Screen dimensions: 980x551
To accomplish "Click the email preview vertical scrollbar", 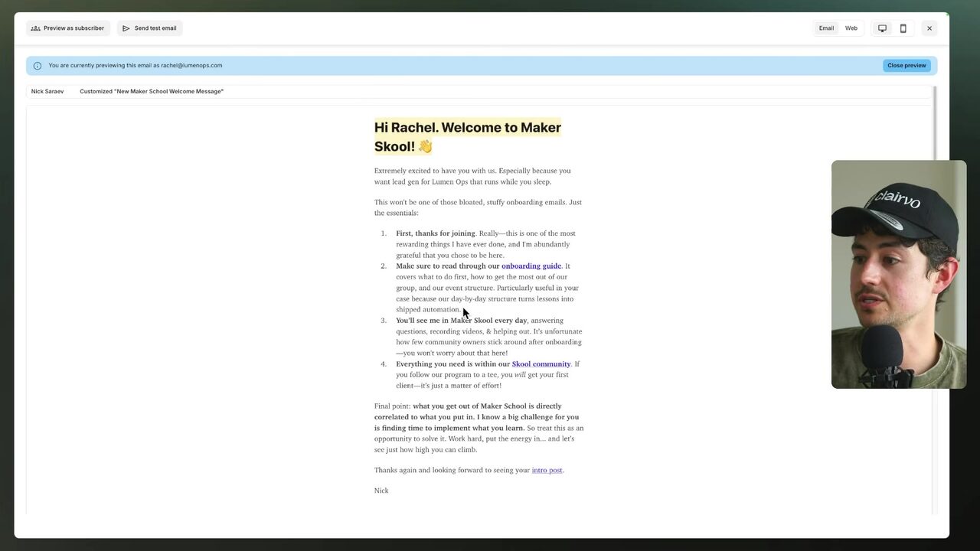I will pos(935,122).
